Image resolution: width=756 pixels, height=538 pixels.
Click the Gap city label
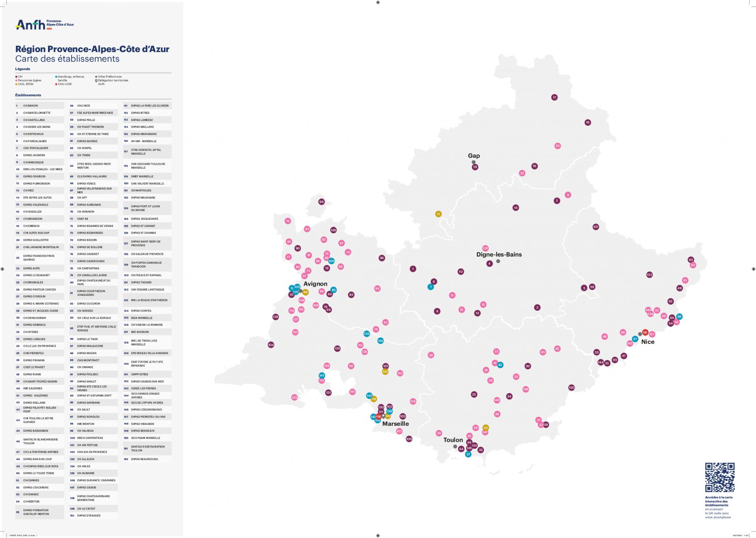tap(474, 156)
